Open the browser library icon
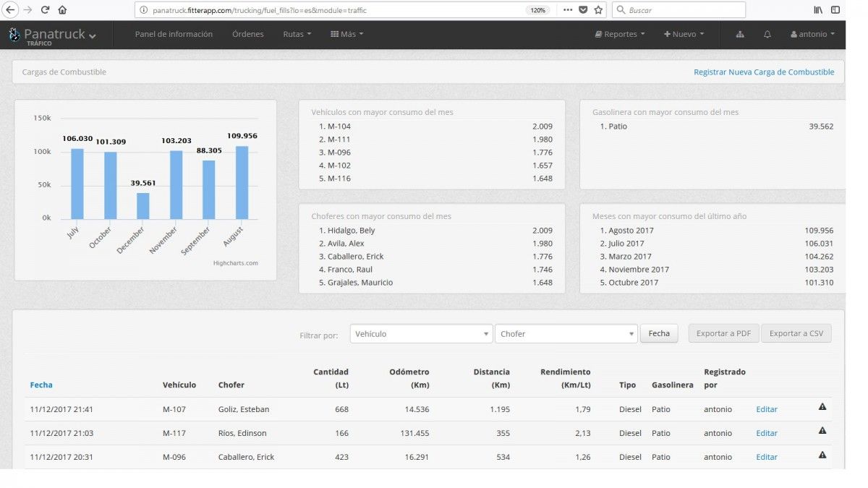Viewport: 868px width, 488px height. click(818, 10)
